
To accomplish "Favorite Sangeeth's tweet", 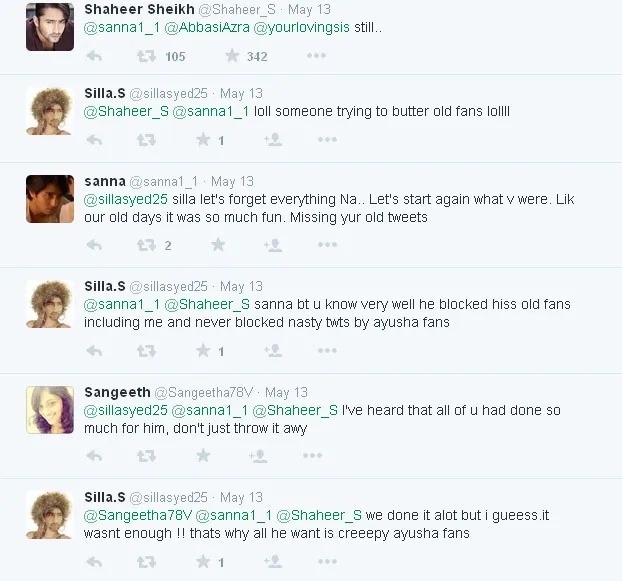I will pos(204,455).
